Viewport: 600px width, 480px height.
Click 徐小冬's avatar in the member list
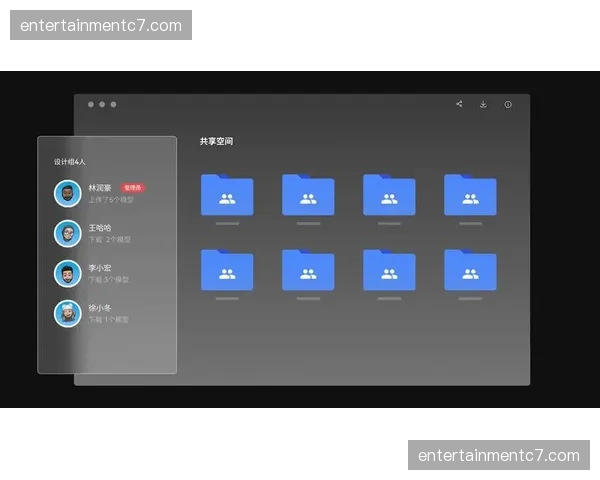pos(68,313)
